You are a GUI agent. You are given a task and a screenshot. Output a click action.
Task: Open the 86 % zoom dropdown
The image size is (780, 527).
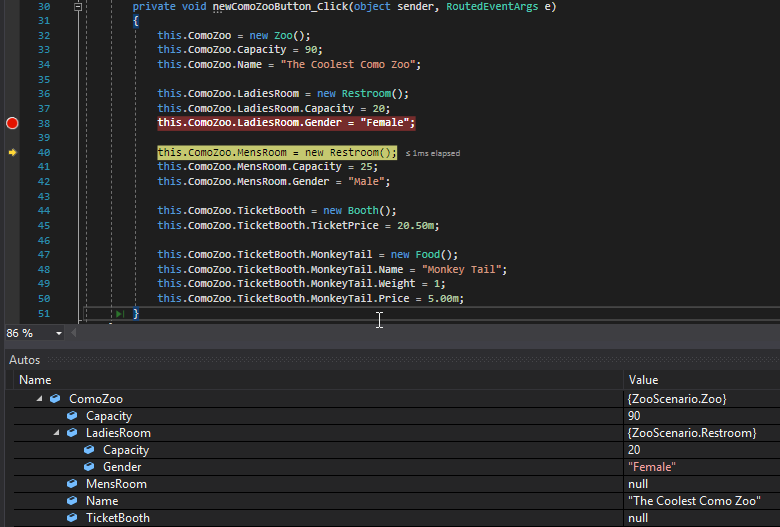(59, 333)
